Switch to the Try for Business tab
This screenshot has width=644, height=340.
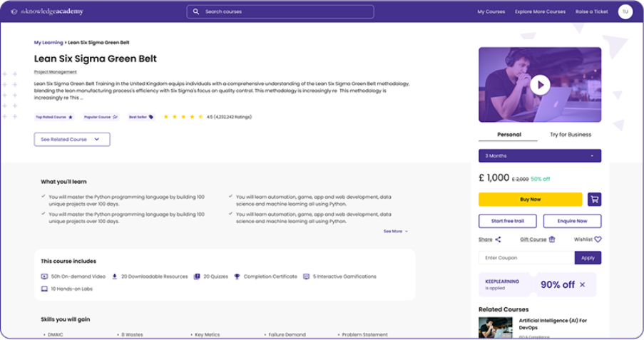tap(570, 134)
